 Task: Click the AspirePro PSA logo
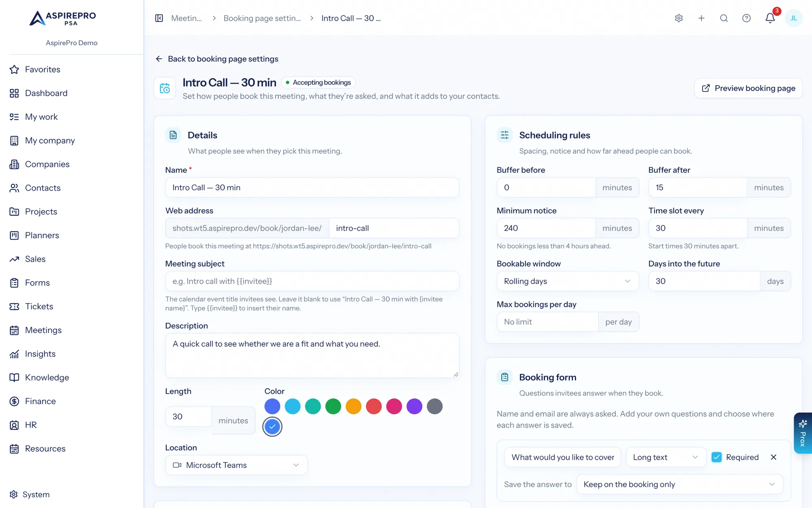click(63, 18)
